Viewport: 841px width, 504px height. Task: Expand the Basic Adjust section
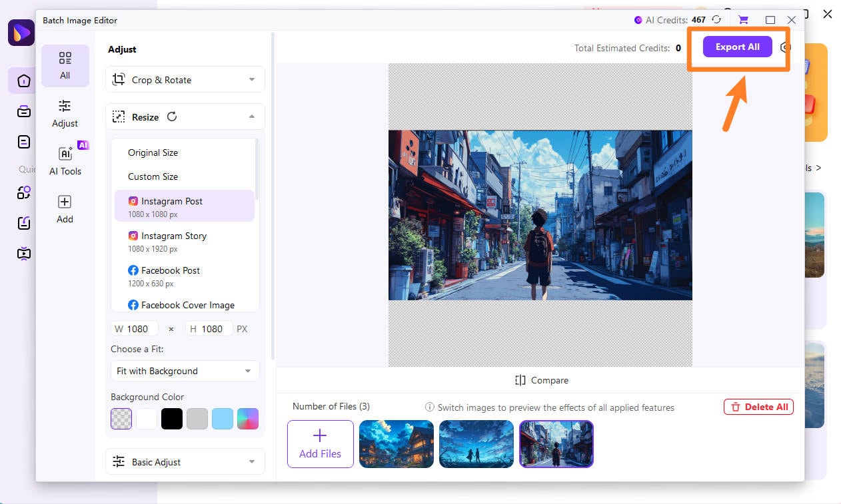pyautogui.click(x=185, y=461)
